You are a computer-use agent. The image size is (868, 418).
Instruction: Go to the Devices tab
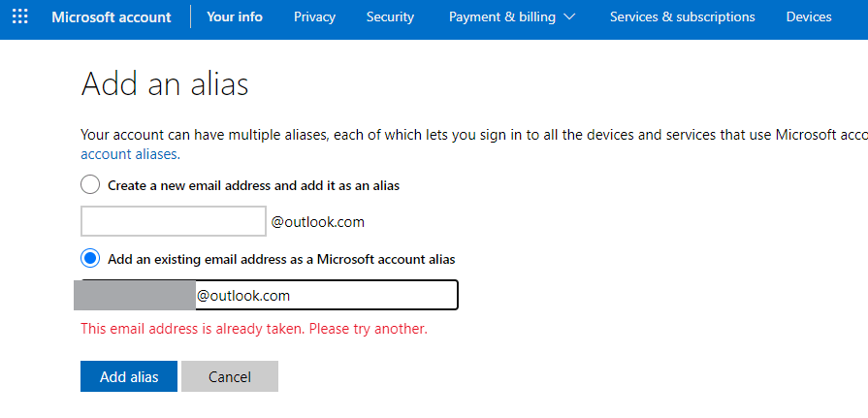tap(809, 17)
